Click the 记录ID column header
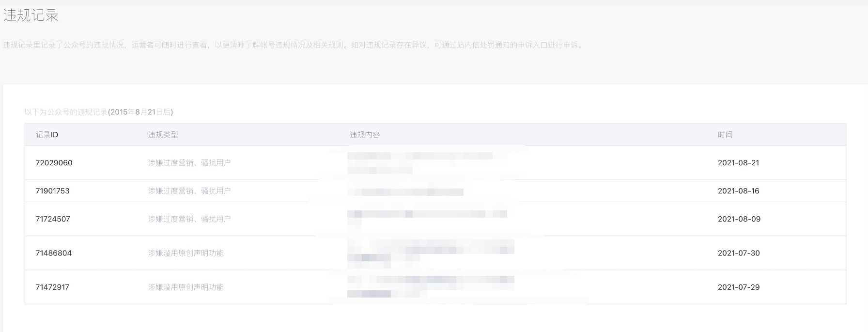Screen dimensions: 868x332 click(47, 135)
